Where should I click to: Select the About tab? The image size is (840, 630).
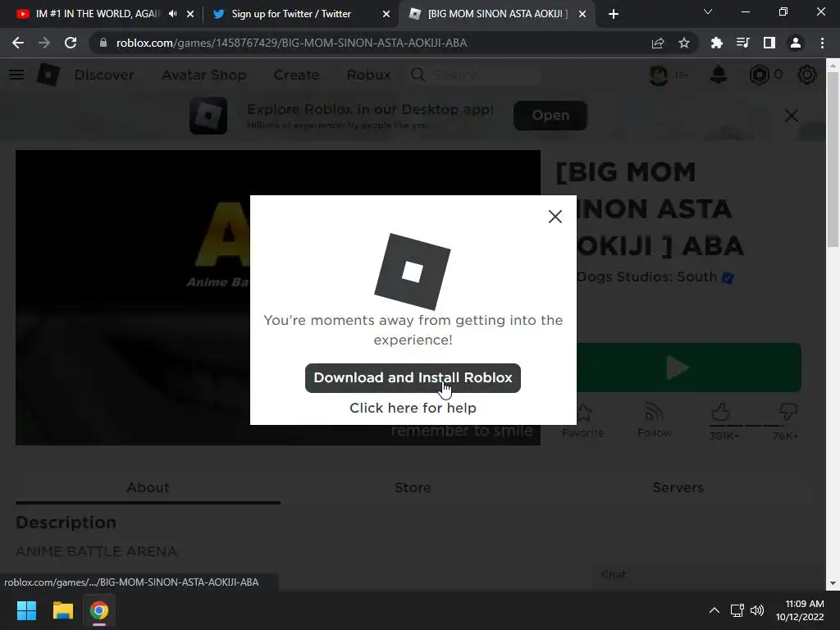tap(148, 487)
